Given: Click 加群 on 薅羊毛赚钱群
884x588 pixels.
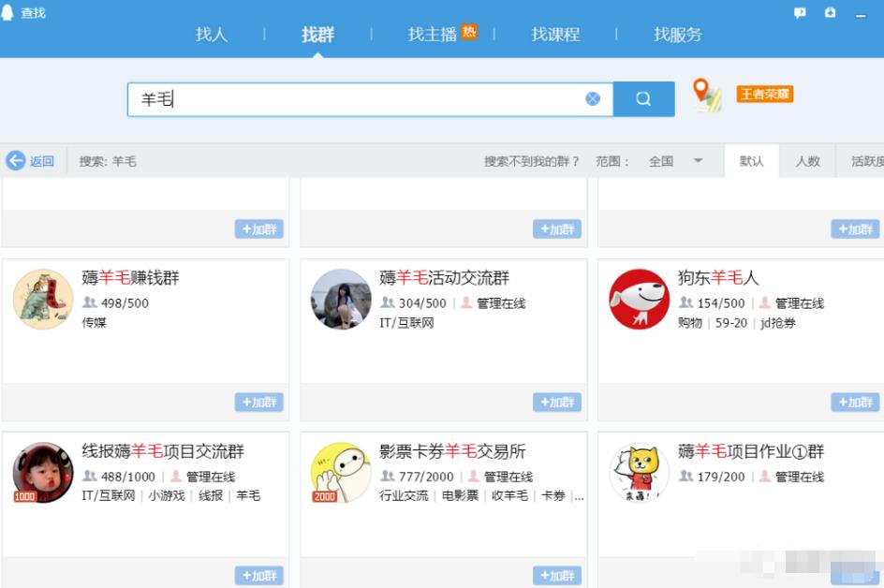Looking at the screenshot, I should 258,402.
